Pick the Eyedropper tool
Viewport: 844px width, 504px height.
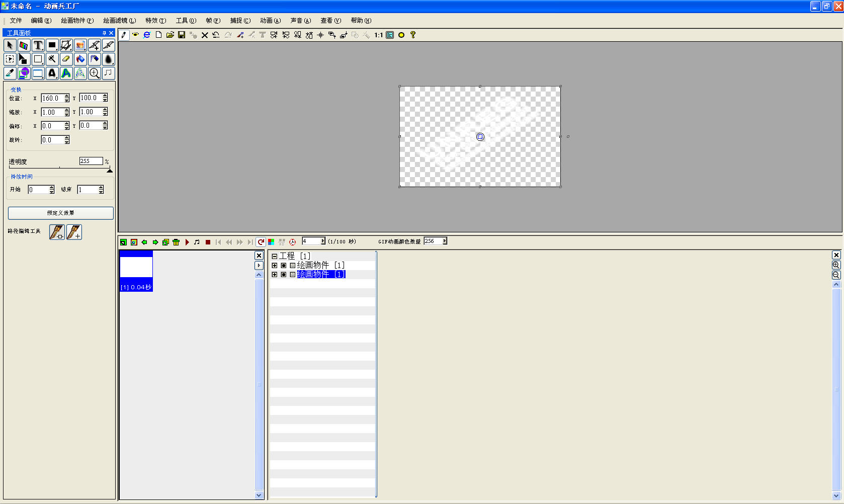tap(10, 73)
